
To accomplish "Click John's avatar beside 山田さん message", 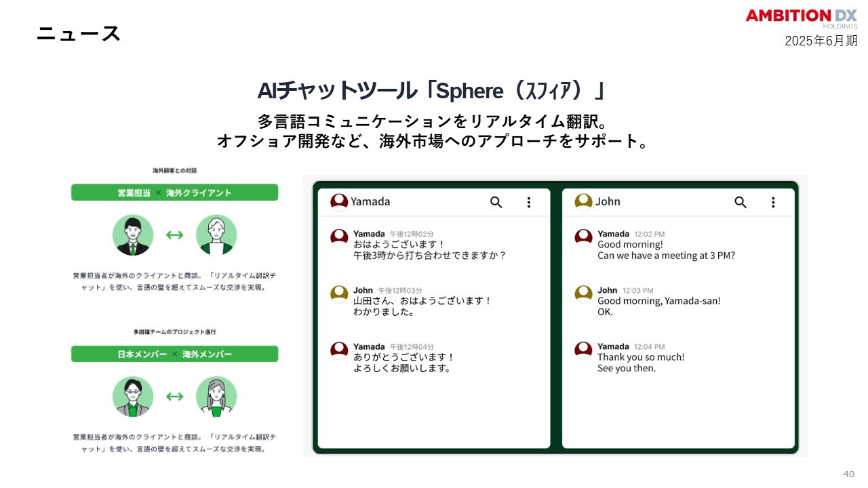I will click(339, 293).
